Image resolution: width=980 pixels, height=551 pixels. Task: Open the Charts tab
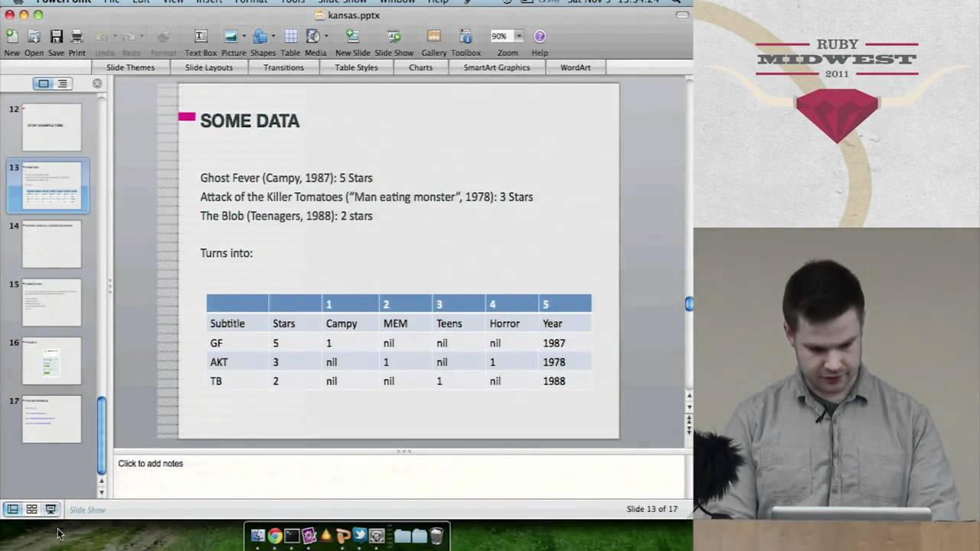[x=420, y=67]
